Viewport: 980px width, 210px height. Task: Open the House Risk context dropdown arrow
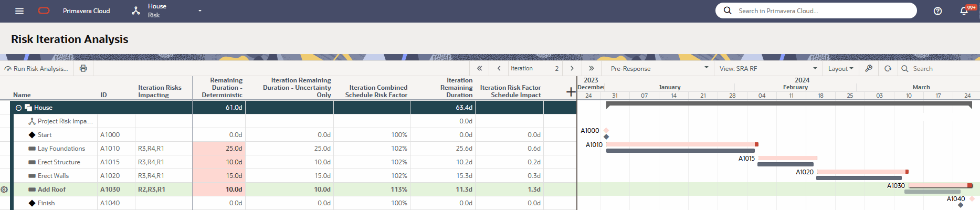(200, 10)
